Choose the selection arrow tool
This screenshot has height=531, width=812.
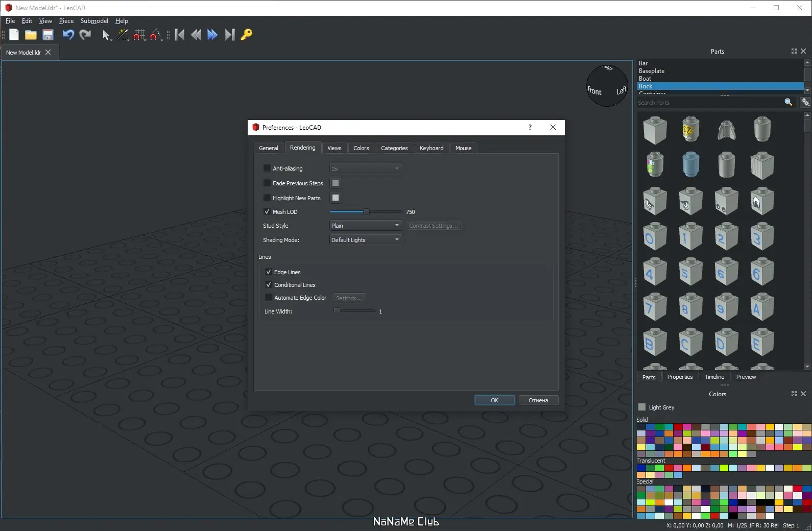point(106,35)
